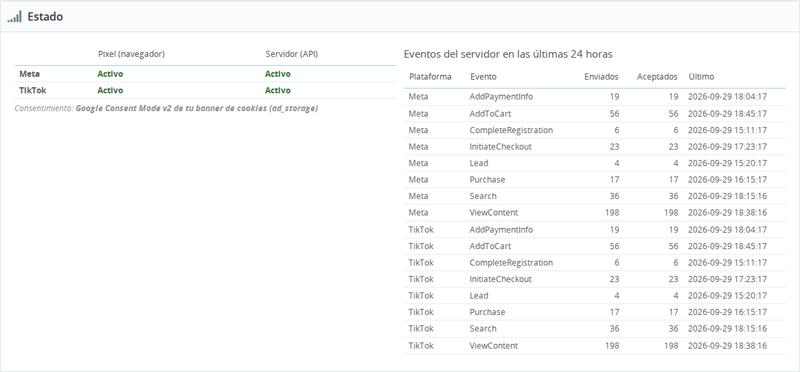Select the TikTok AddPaymentInfo event name

[x=501, y=230]
